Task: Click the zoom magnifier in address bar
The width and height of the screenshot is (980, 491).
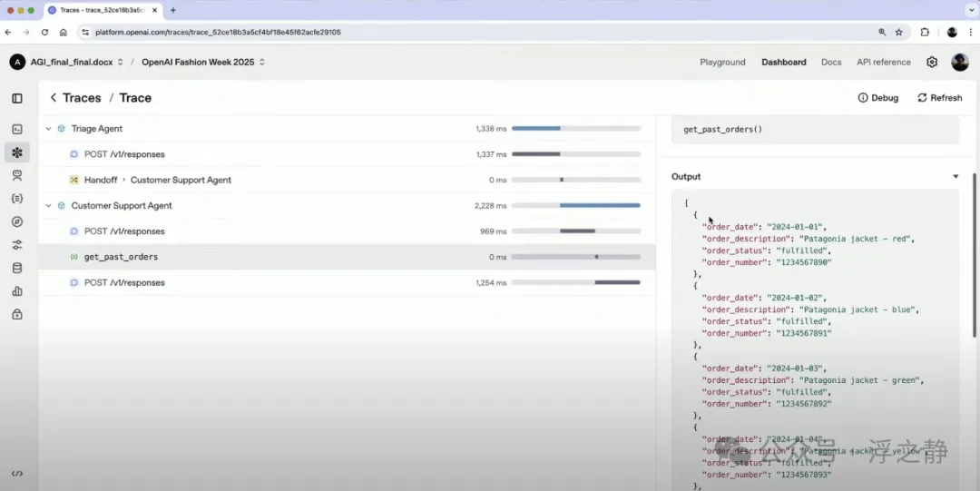Action: tap(882, 32)
